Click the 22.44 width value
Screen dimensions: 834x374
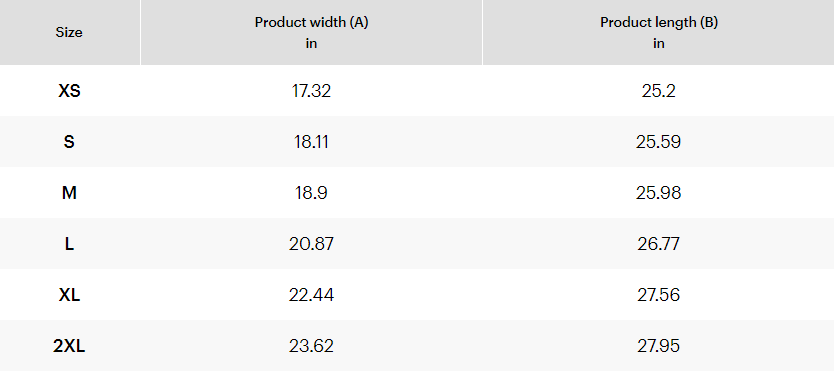311,295
